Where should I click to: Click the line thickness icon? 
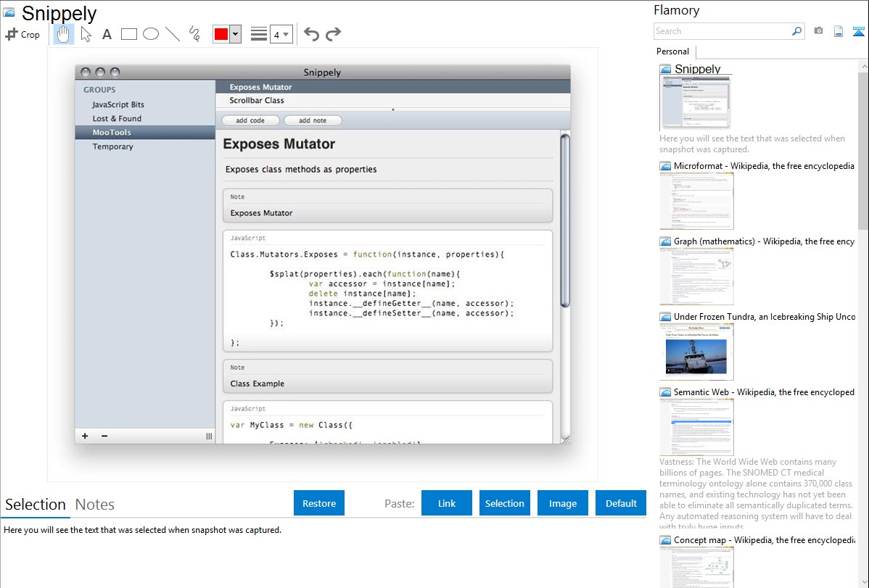(x=259, y=34)
